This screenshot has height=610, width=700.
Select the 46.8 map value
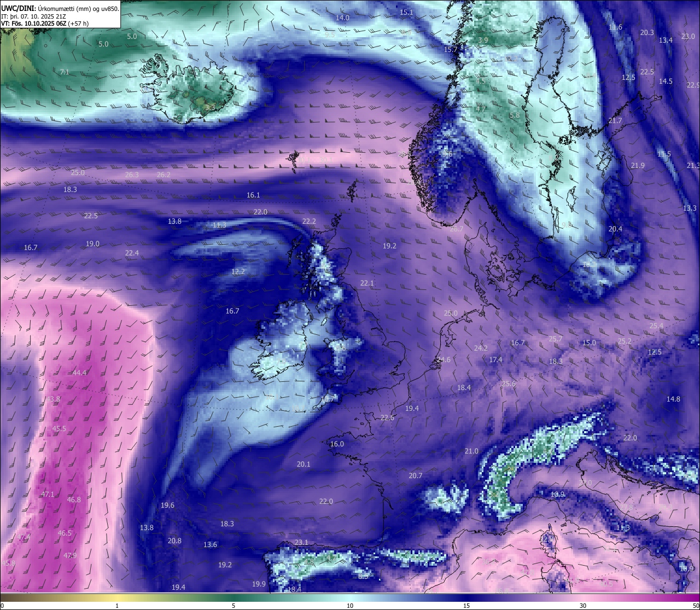(x=74, y=499)
